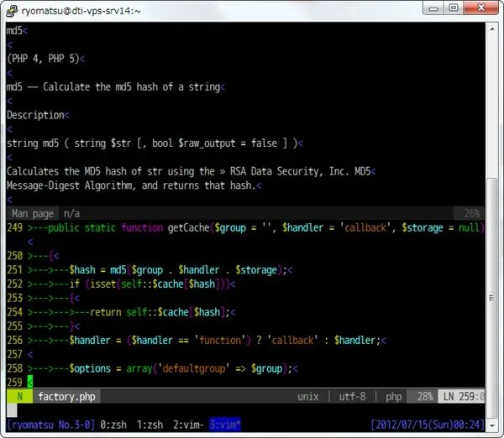Viewport: 504px width, 438px height.
Task: Click the (PHP 4, PHP 5) text
Action: (x=43, y=59)
